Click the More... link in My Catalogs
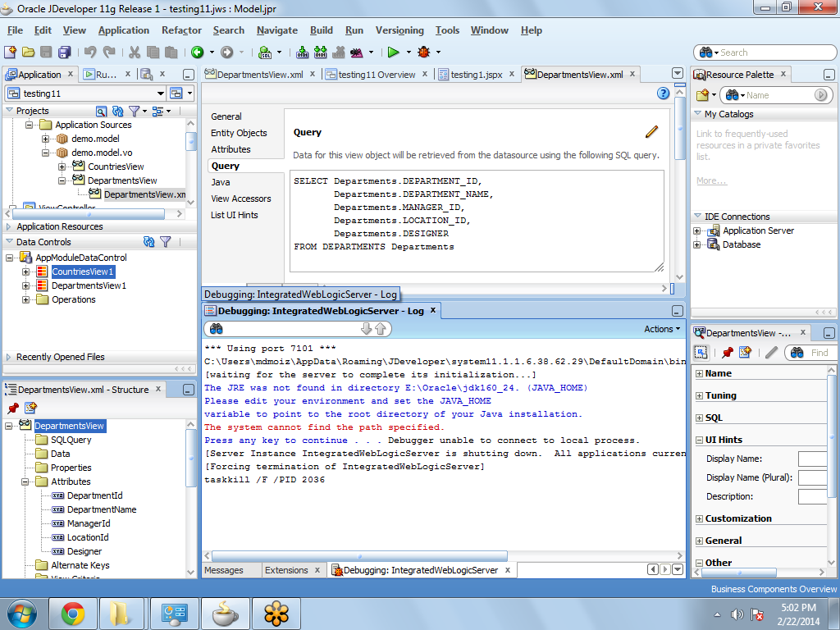840x630 pixels. [711, 180]
